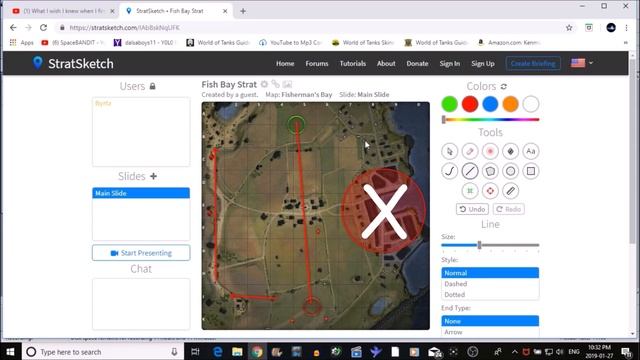Open File Explorer from taskbar

tap(237, 352)
